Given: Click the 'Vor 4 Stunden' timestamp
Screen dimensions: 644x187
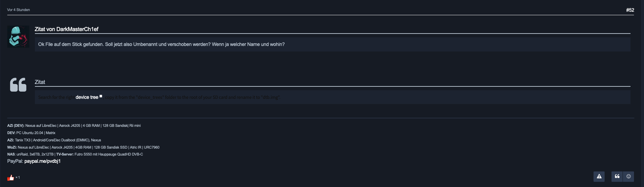Looking at the screenshot, I should click(19, 10).
